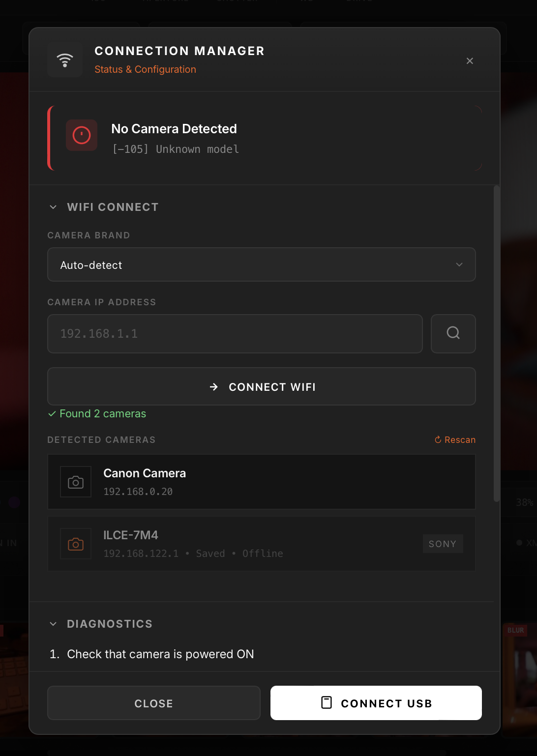Collapse the WiFi Connect section
Image resolution: width=537 pixels, height=756 pixels.
coord(53,207)
